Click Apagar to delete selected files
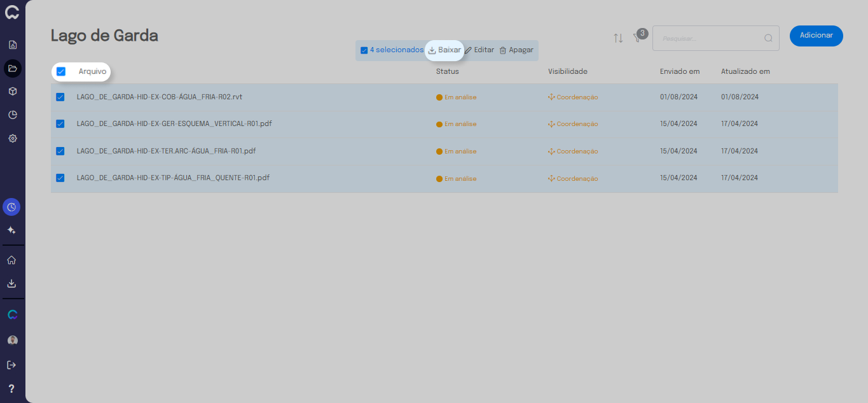This screenshot has width=868, height=403. (x=516, y=50)
